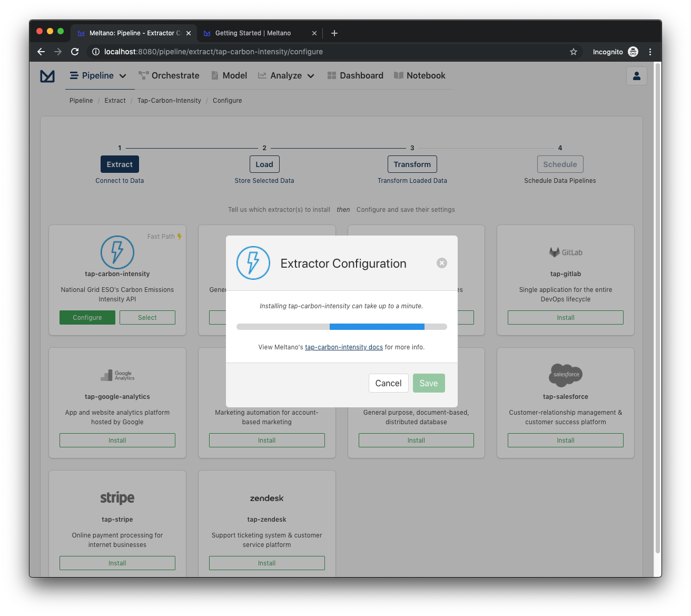Click the installation progress bar
The image size is (691, 616).
[342, 327]
